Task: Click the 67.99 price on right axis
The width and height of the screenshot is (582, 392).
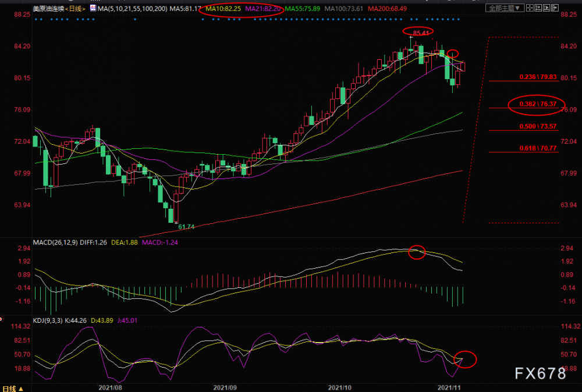Action: [569, 173]
